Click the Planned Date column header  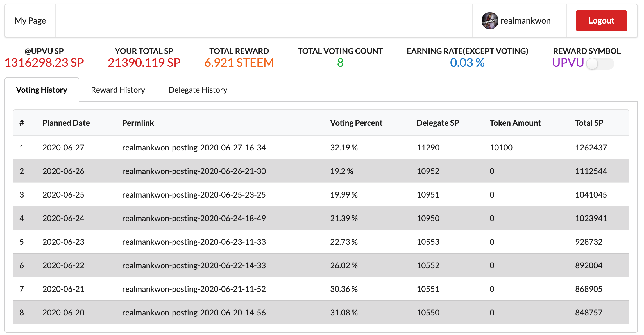coord(66,123)
